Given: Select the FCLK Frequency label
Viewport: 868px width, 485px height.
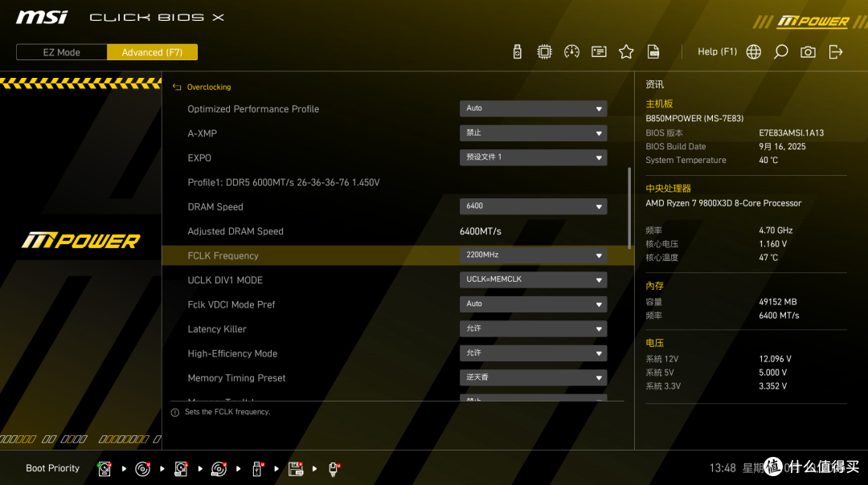Looking at the screenshot, I should (x=223, y=255).
